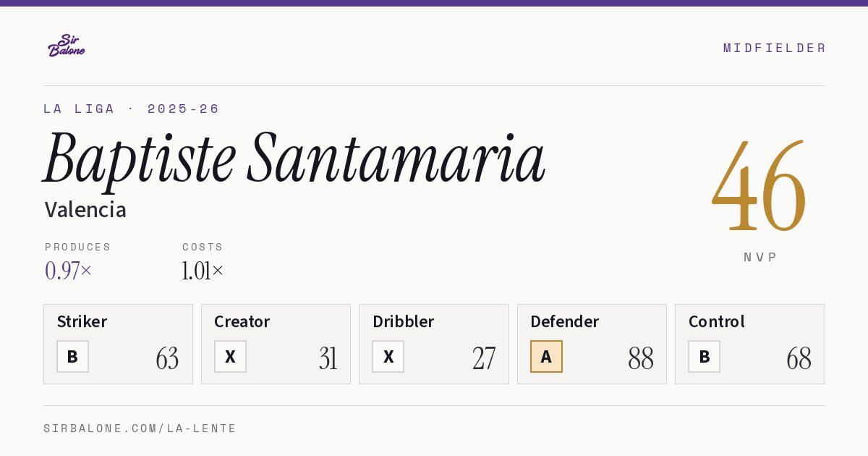Click the Defender card title
The height and width of the screenshot is (456, 868).
565,321
